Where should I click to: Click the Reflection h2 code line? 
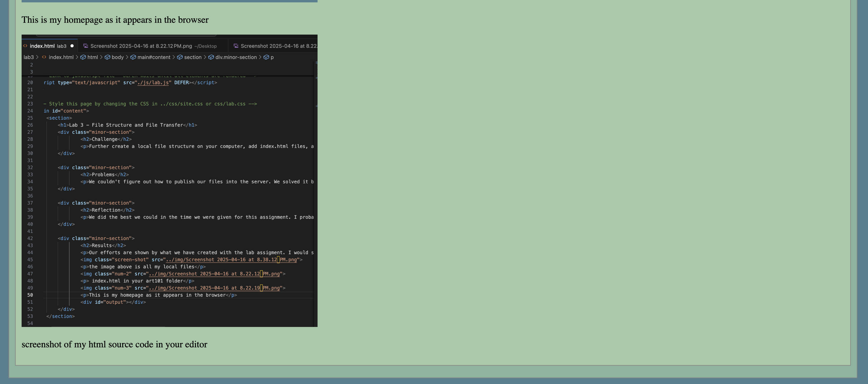[107, 210]
